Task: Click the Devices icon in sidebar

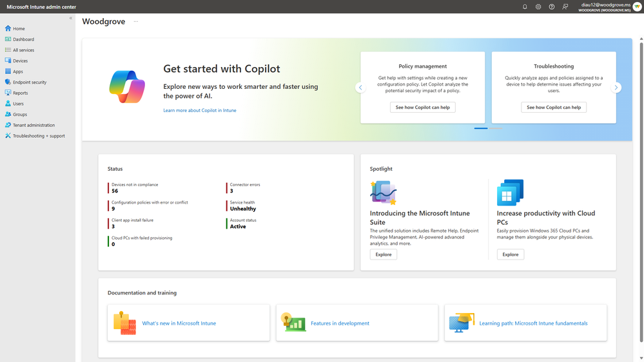Action: tap(8, 61)
